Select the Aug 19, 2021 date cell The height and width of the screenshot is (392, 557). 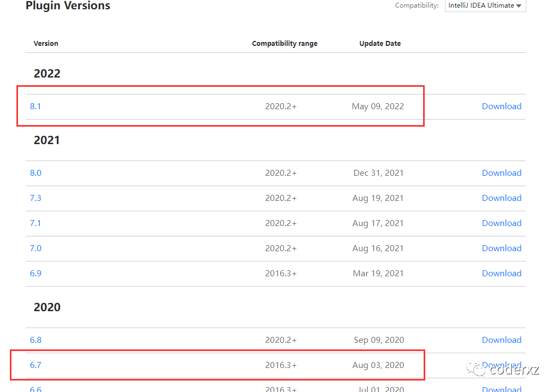[x=378, y=198]
